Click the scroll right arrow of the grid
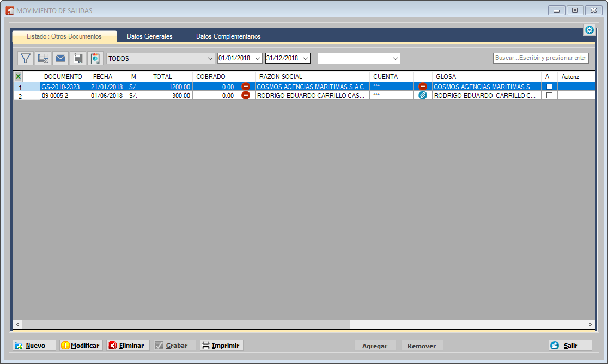608x364 pixels. click(590, 324)
